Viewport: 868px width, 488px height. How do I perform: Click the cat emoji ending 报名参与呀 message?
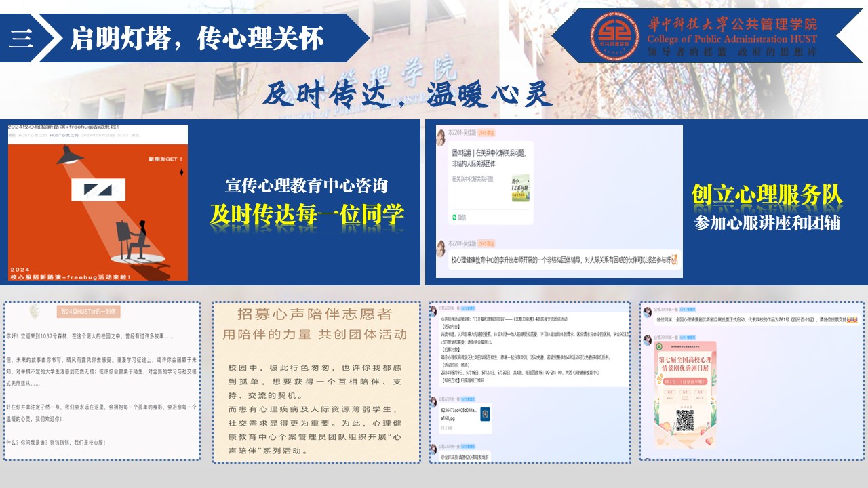click(673, 260)
